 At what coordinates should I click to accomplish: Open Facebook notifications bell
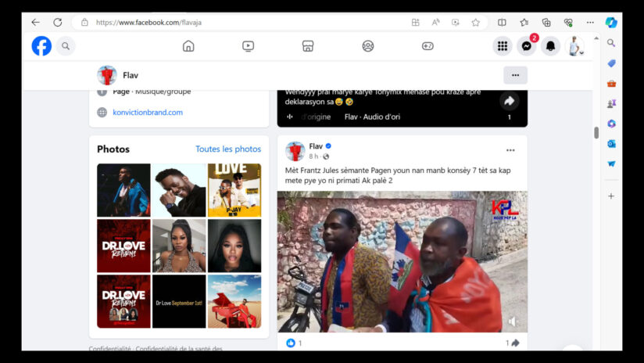(550, 47)
